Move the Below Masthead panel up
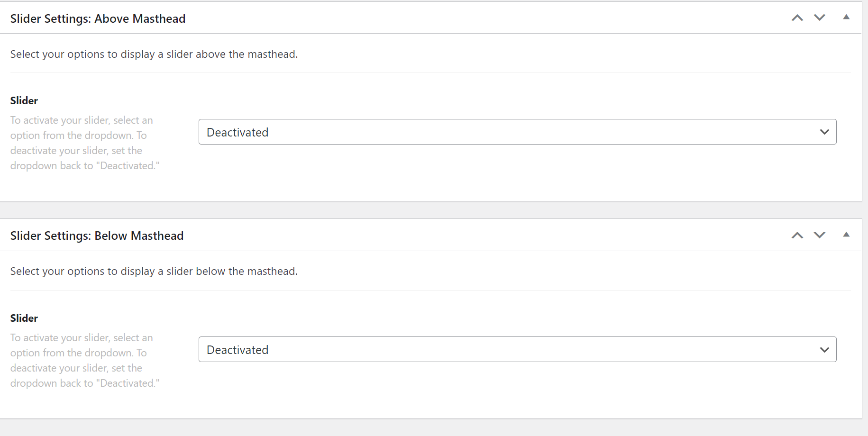The image size is (868, 436). (x=797, y=235)
